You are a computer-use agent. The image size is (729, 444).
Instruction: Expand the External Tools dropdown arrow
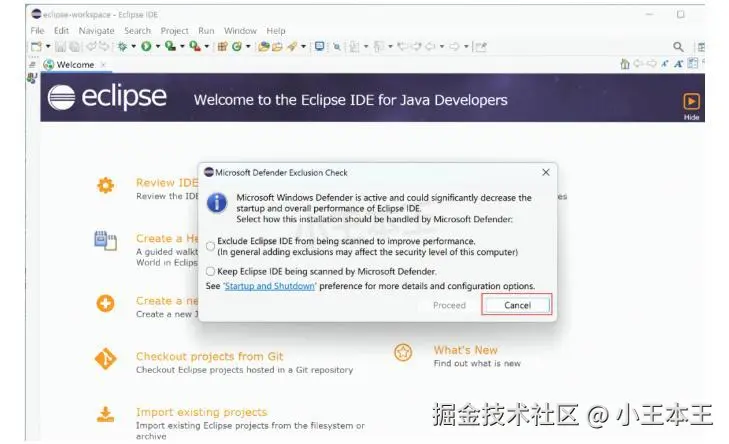pyautogui.click(x=206, y=46)
